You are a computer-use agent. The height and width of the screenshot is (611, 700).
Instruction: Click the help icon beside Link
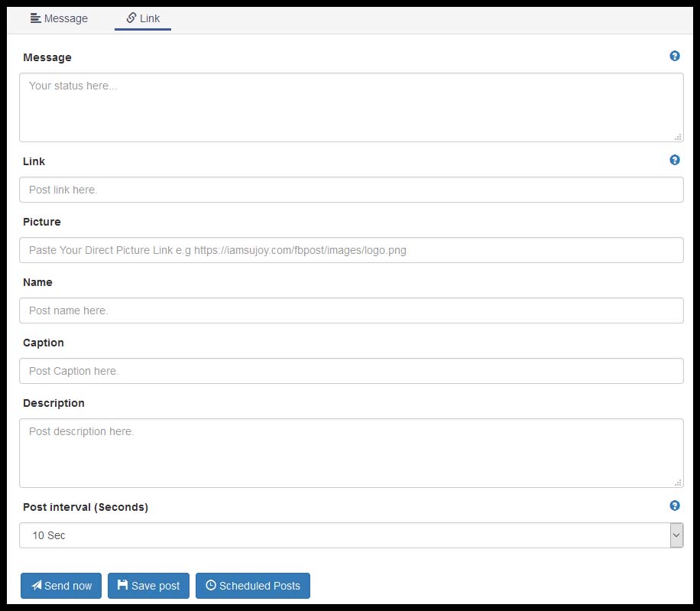point(675,160)
